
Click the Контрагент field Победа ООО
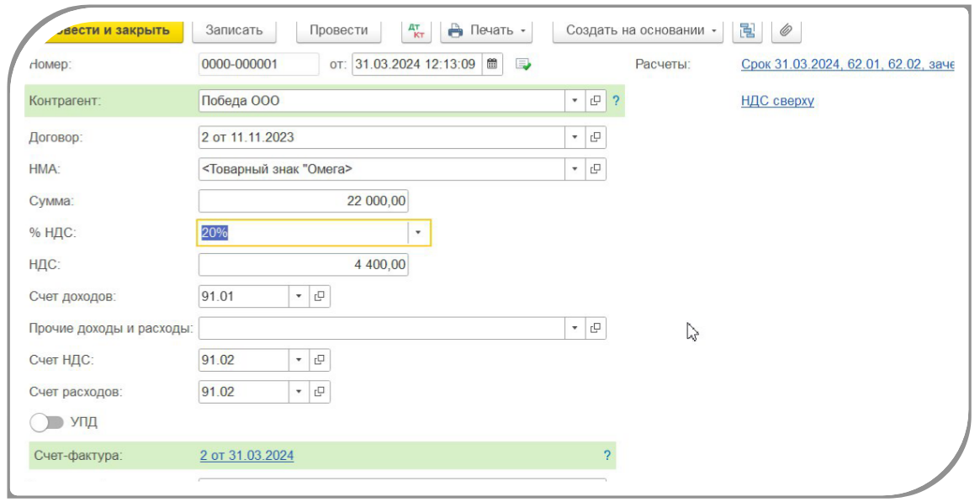click(381, 101)
